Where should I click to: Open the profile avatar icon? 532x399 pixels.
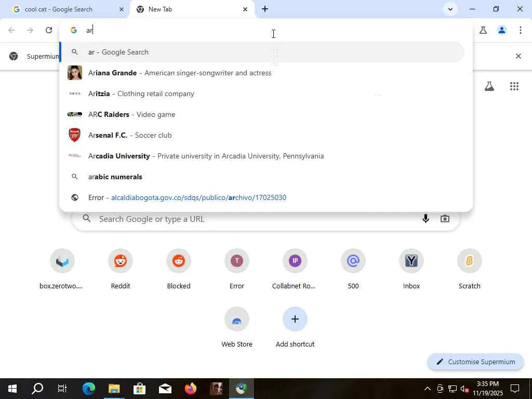click(502, 30)
